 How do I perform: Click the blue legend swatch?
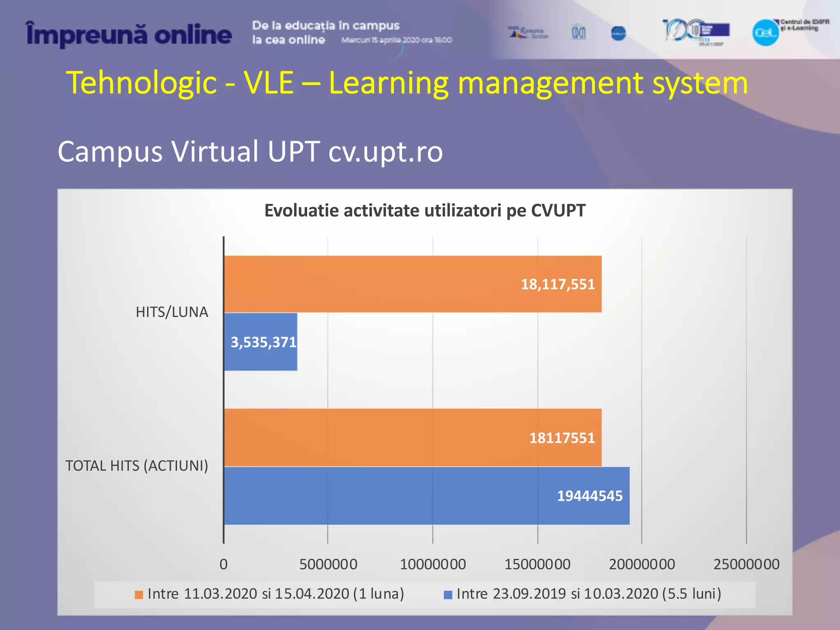click(x=448, y=594)
